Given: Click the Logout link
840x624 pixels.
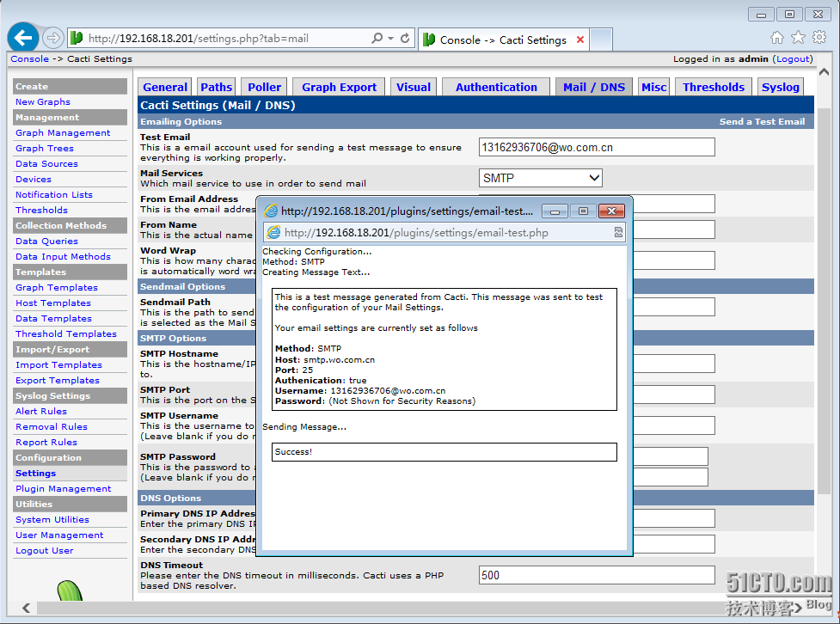Looking at the screenshot, I should click(793, 59).
